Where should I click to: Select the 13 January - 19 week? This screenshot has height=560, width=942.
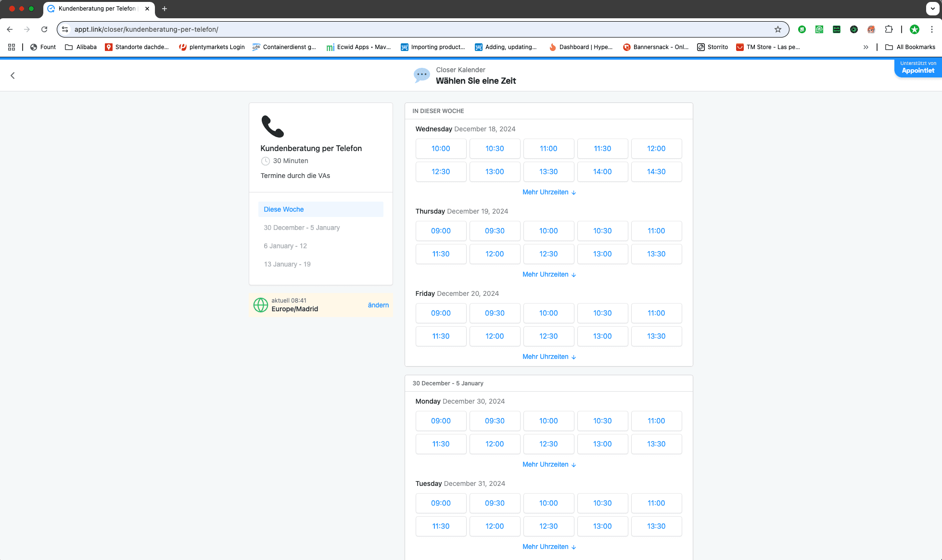[x=287, y=264]
